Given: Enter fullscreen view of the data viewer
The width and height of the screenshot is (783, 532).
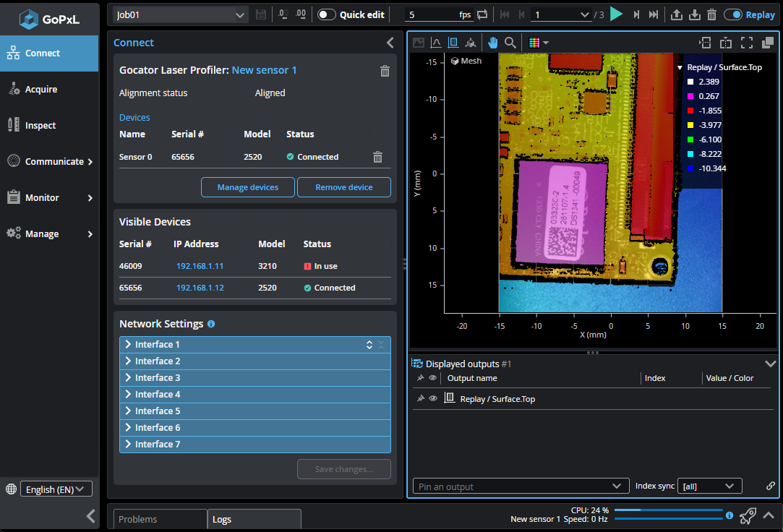Looking at the screenshot, I should tap(747, 43).
